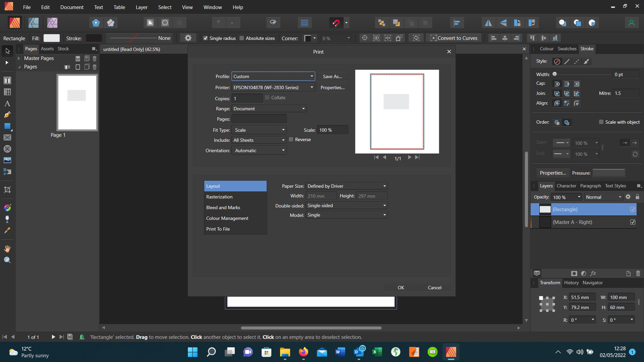Delete layer using Layers panel trash icon
This screenshot has height=362, width=644.
(x=638, y=273)
